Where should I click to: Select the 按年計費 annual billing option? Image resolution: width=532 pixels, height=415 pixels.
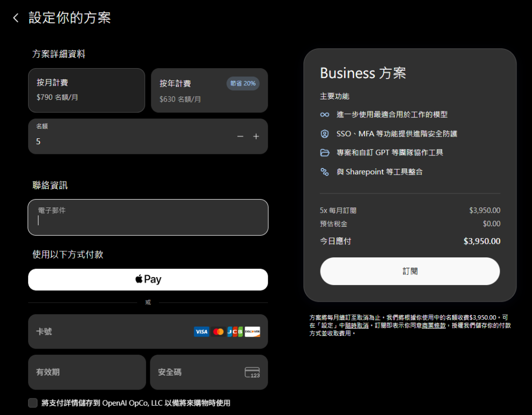click(209, 90)
